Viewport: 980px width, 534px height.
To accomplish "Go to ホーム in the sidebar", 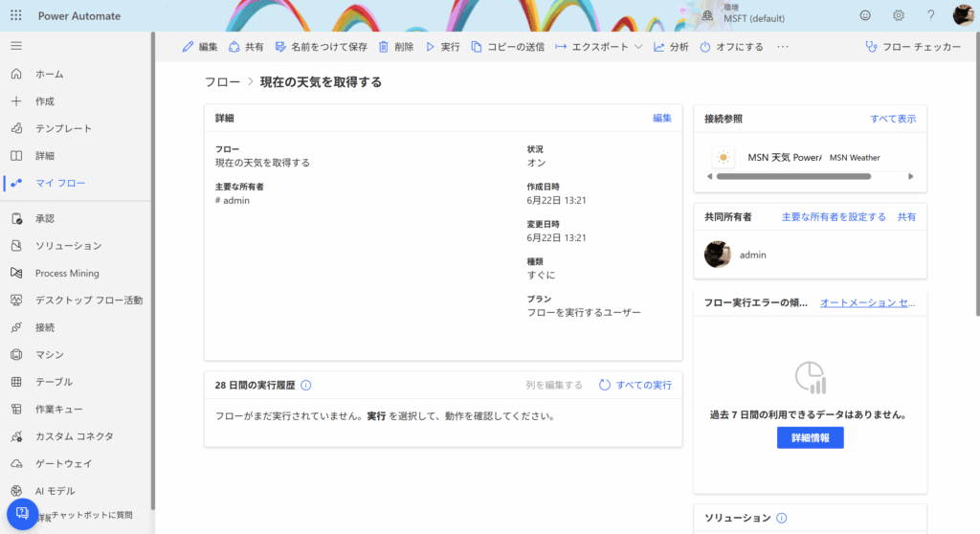I will [x=76, y=74].
